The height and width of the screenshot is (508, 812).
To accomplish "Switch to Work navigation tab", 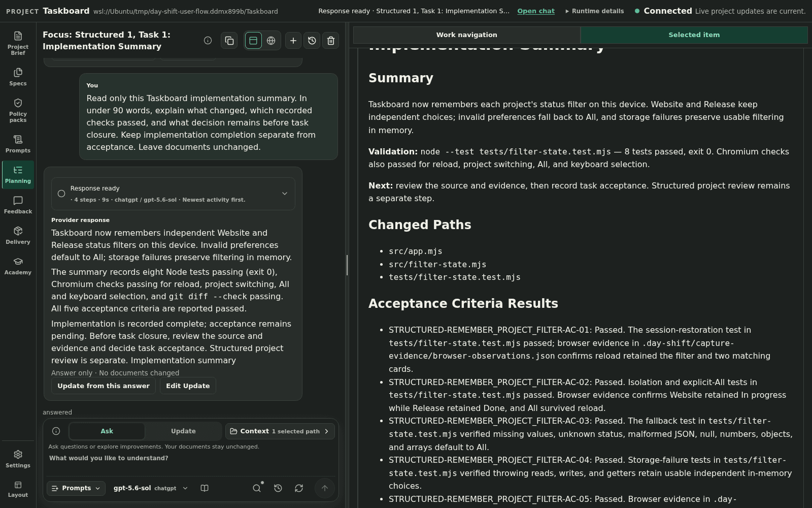I will [467, 35].
